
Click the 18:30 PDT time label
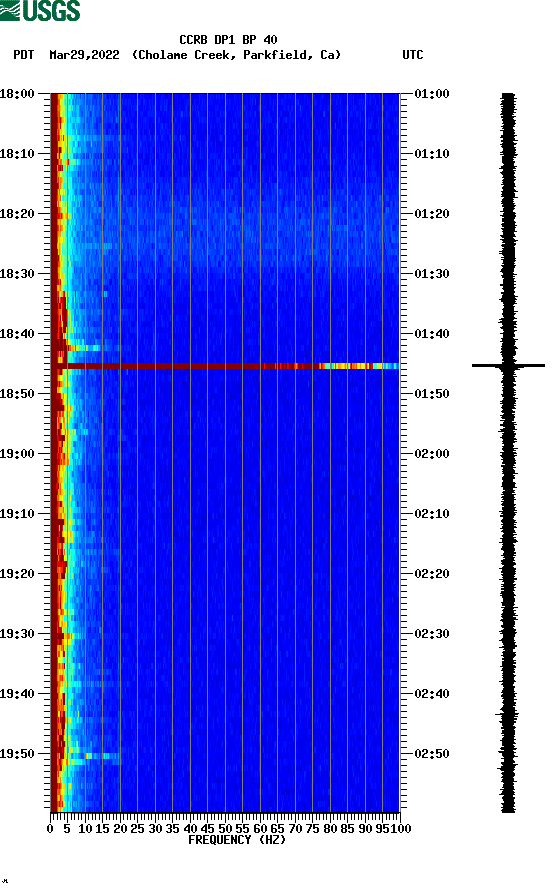[17, 274]
